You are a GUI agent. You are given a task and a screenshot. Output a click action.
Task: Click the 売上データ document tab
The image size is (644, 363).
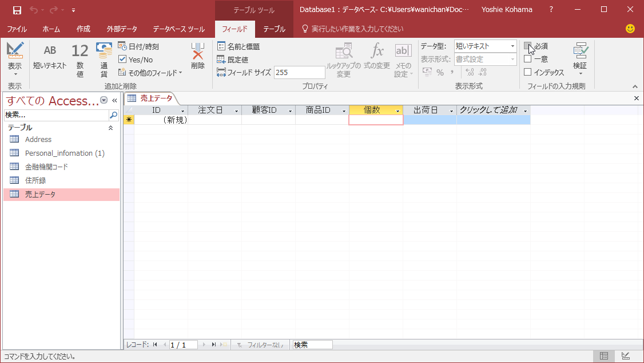point(151,98)
